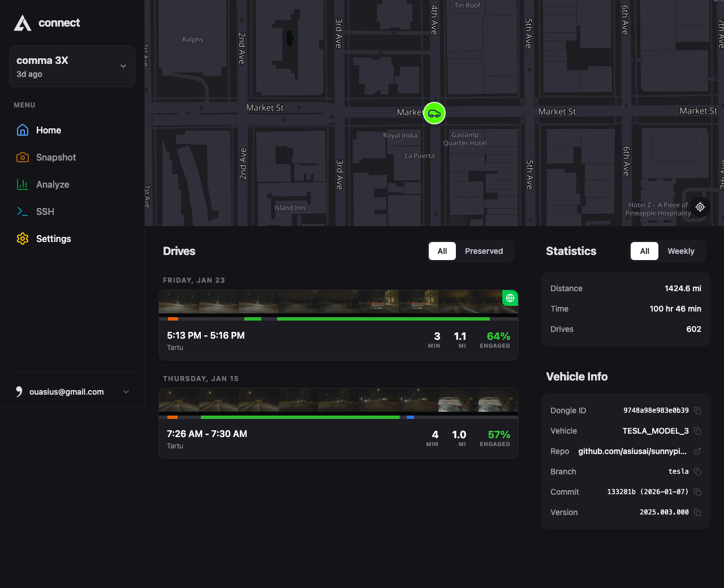Open Settings from the sidebar

53,239
